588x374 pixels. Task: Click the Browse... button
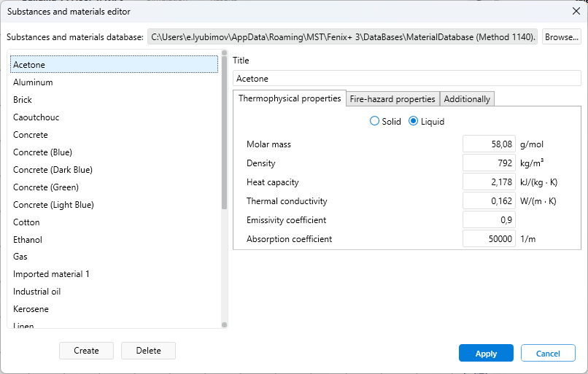tap(562, 37)
